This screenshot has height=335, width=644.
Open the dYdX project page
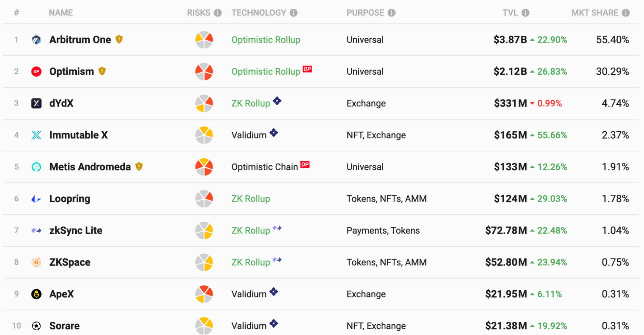(61, 103)
